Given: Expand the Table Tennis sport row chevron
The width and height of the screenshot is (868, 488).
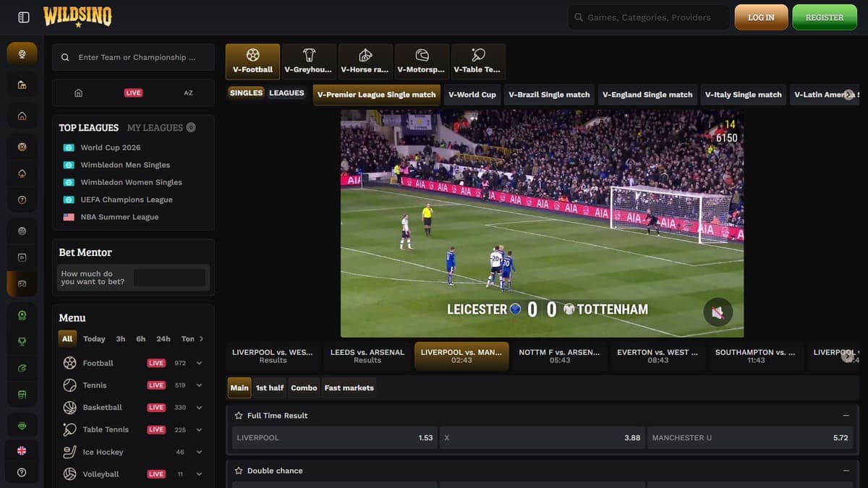Looking at the screenshot, I should coord(199,429).
